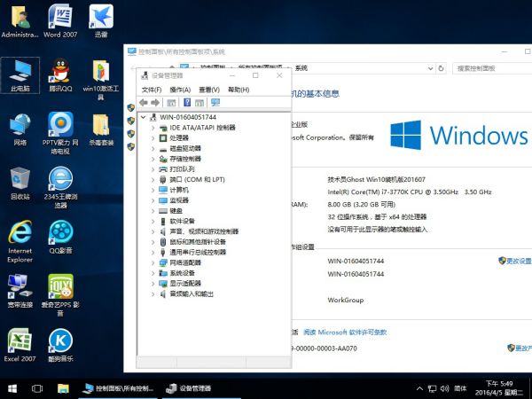
Task: Click the Internet Explorer desktop icon
Action: coord(20,238)
